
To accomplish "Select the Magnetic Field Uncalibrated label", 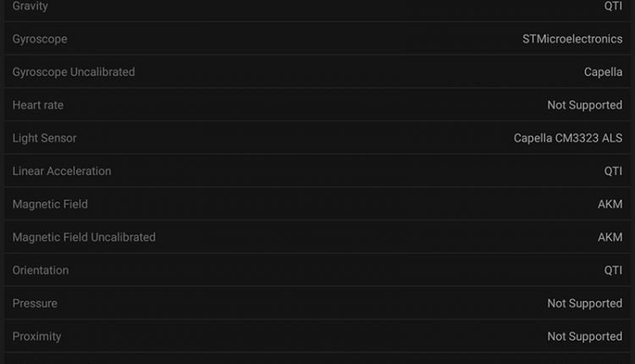I will point(84,237).
